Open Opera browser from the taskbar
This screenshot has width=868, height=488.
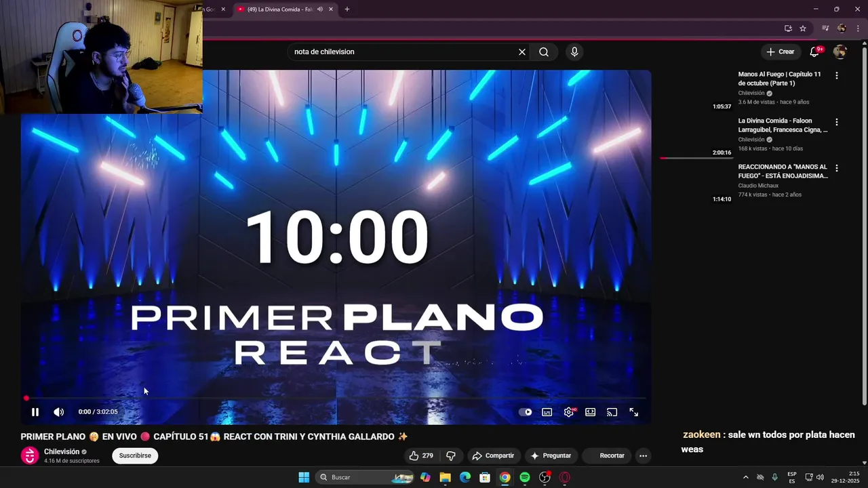565,477
